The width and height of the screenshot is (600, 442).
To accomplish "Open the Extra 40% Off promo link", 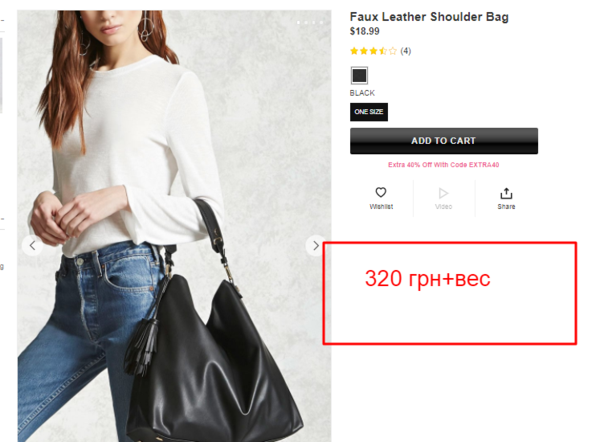I will pyautogui.click(x=443, y=165).
